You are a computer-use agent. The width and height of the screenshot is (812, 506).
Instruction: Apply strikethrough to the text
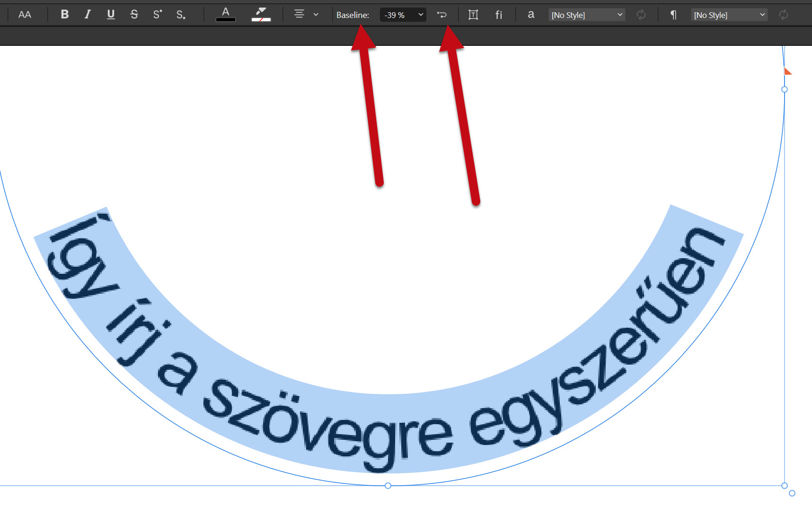coord(134,15)
